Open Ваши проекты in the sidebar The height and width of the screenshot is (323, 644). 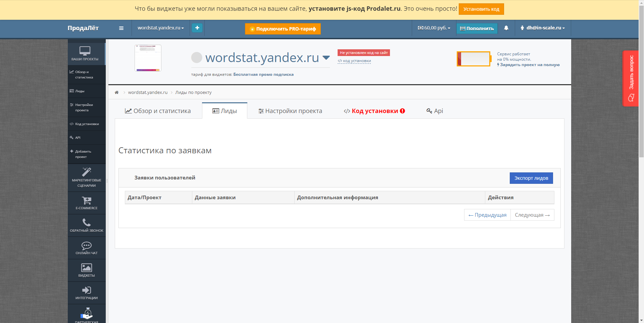(87, 54)
